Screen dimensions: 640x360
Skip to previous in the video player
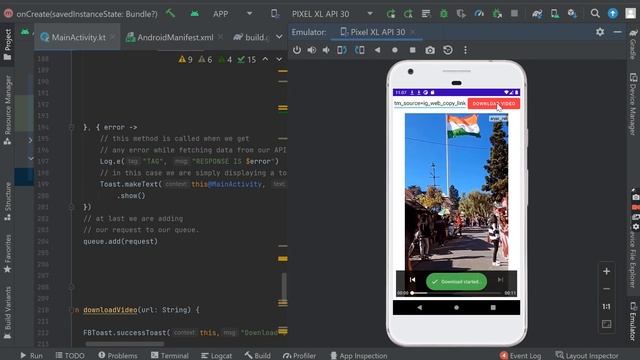(x=412, y=280)
